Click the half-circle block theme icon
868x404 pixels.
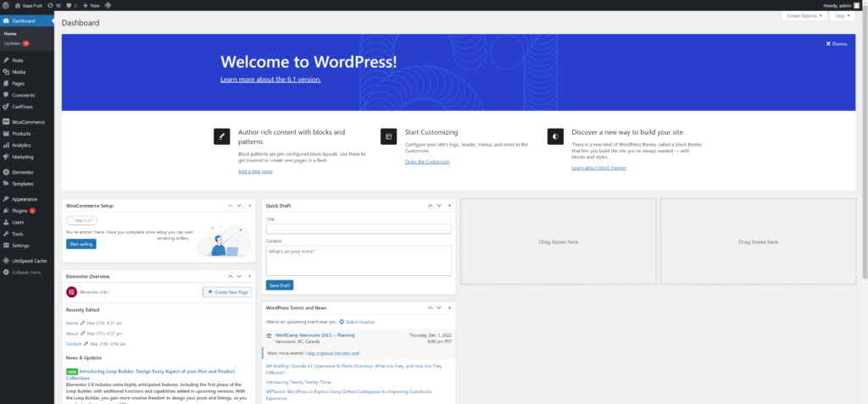pyautogui.click(x=555, y=136)
